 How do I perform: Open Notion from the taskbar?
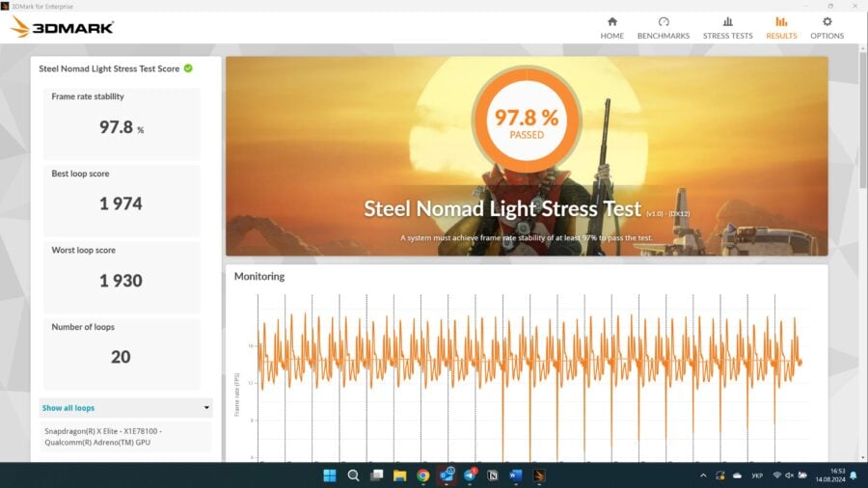(x=493, y=475)
